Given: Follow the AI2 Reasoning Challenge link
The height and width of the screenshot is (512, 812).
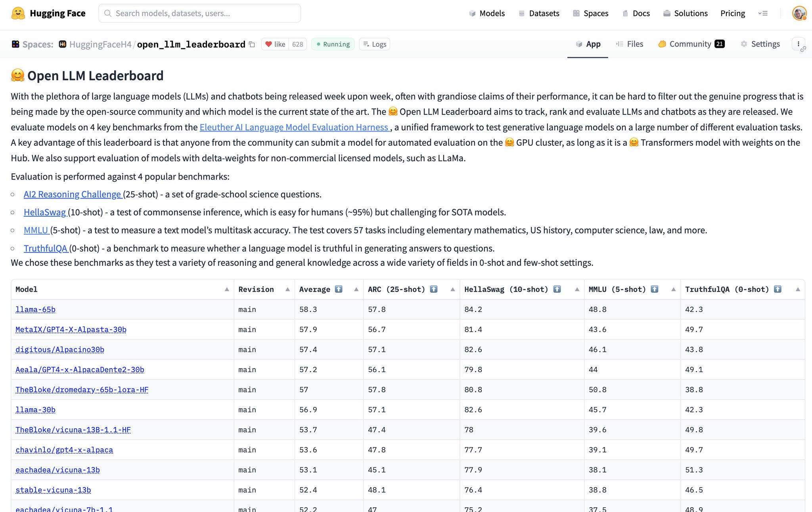Looking at the screenshot, I should (72, 195).
